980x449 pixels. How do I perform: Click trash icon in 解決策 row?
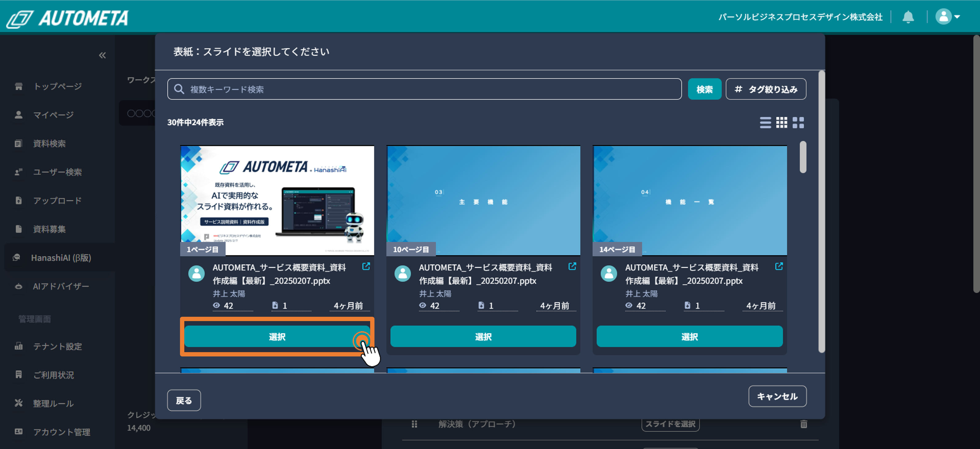[x=803, y=424]
